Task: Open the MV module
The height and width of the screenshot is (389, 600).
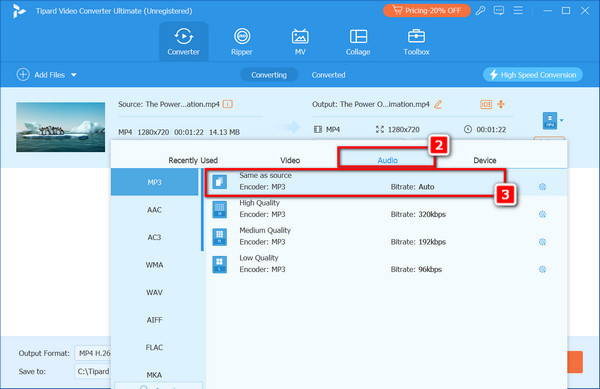Action: coord(300,42)
